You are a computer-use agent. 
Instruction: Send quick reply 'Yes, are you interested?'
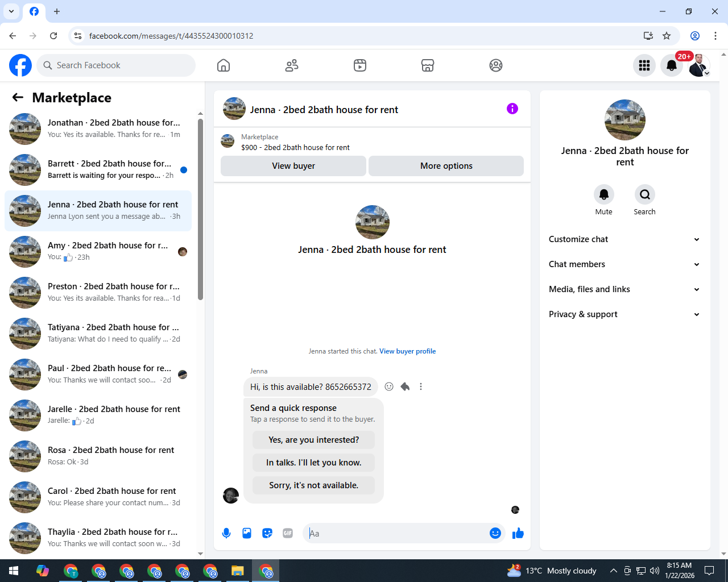pos(314,440)
